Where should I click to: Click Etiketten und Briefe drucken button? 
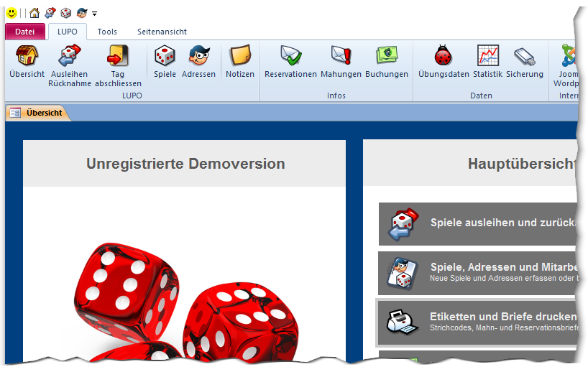click(x=477, y=323)
